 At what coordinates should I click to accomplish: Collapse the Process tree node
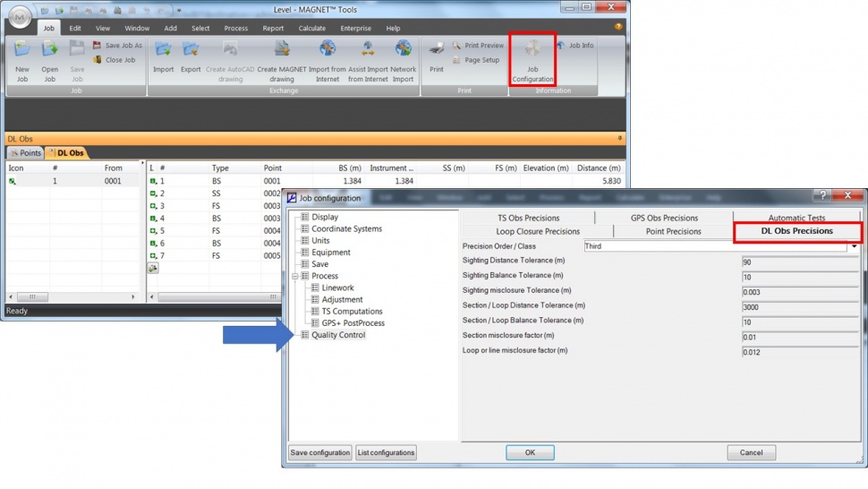click(x=295, y=277)
